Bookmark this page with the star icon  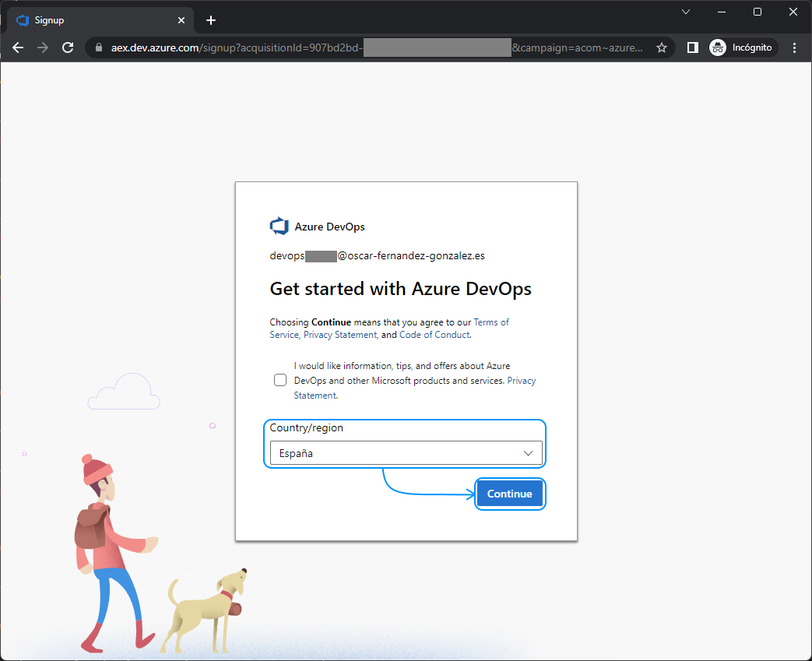pos(661,47)
